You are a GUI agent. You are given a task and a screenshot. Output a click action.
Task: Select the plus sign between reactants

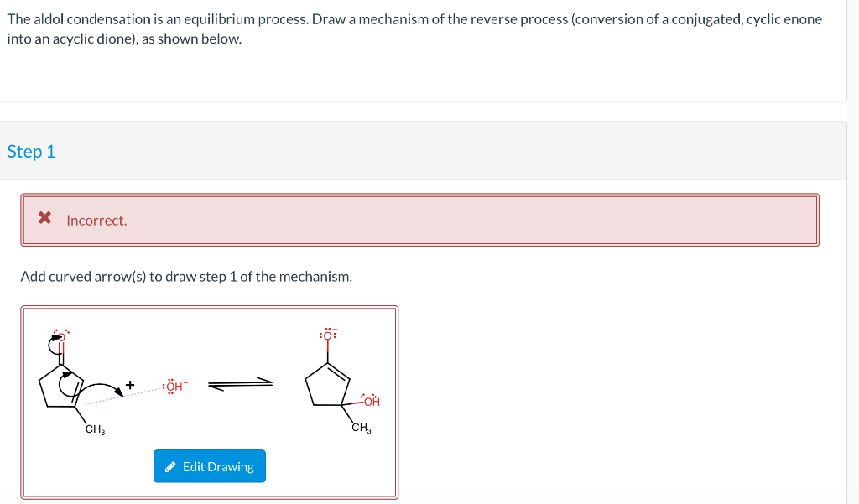click(x=130, y=385)
